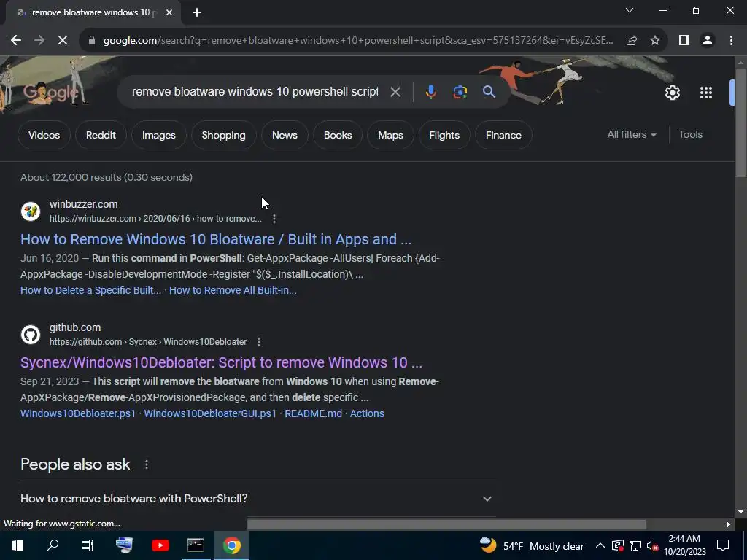
Task: Open Sycnex/Windows10Debloater GitHub result
Action: pos(221,362)
